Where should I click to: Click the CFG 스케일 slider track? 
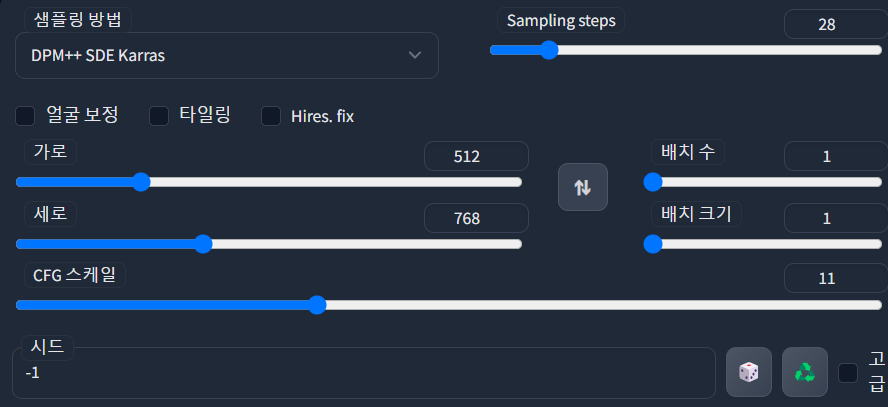[449, 305]
